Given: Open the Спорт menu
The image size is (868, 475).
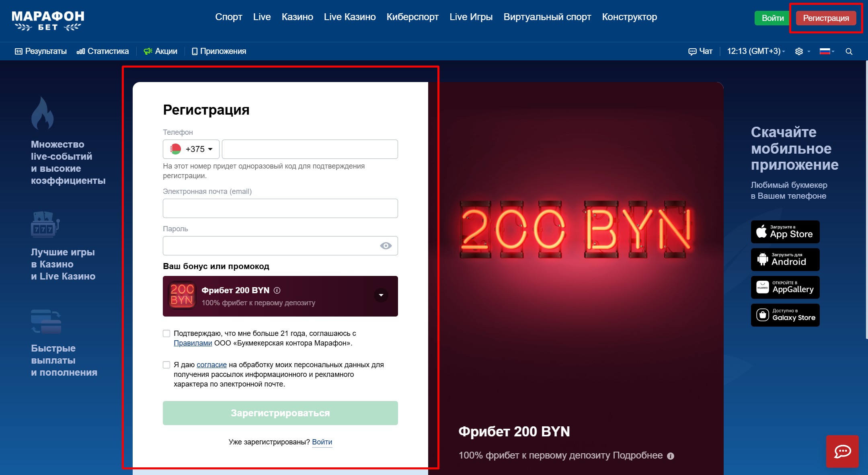Looking at the screenshot, I should point(228,17).
